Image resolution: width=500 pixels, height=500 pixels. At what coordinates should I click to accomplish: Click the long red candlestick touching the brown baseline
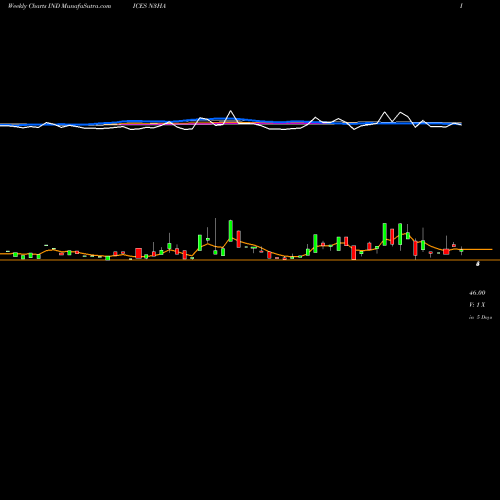coord(354,252)
